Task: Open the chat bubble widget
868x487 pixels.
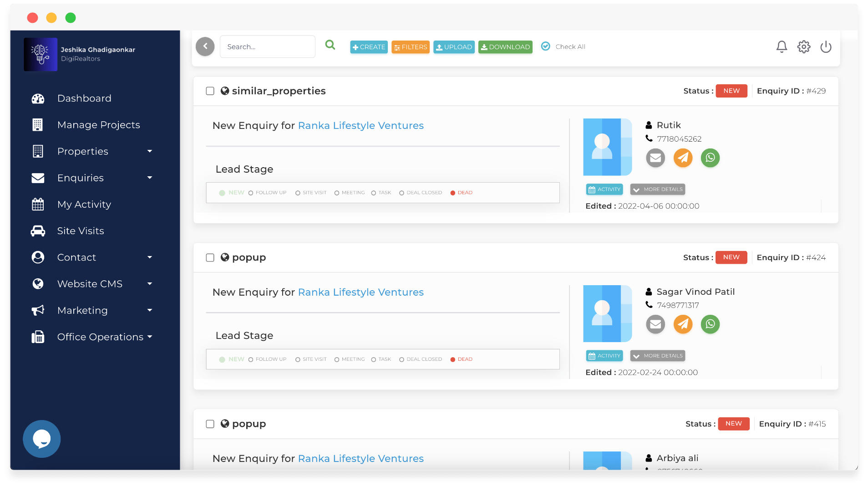Action: pyautogui.click(x=41, y=439)
